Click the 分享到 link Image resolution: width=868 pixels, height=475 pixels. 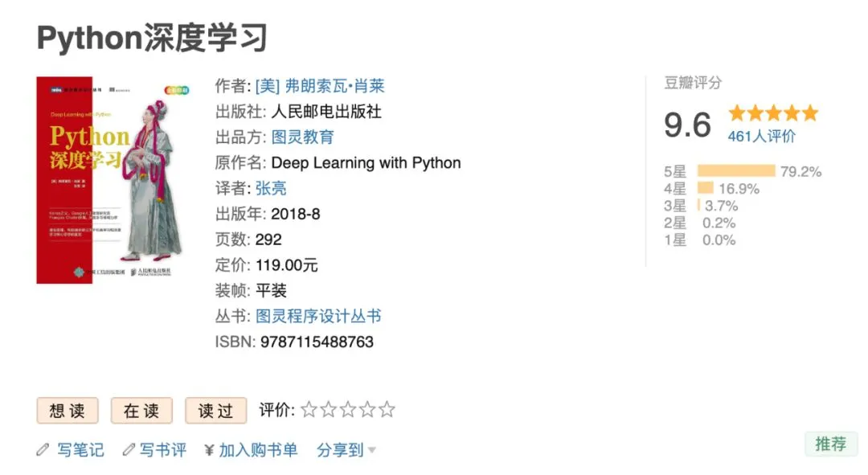point(340,450)
